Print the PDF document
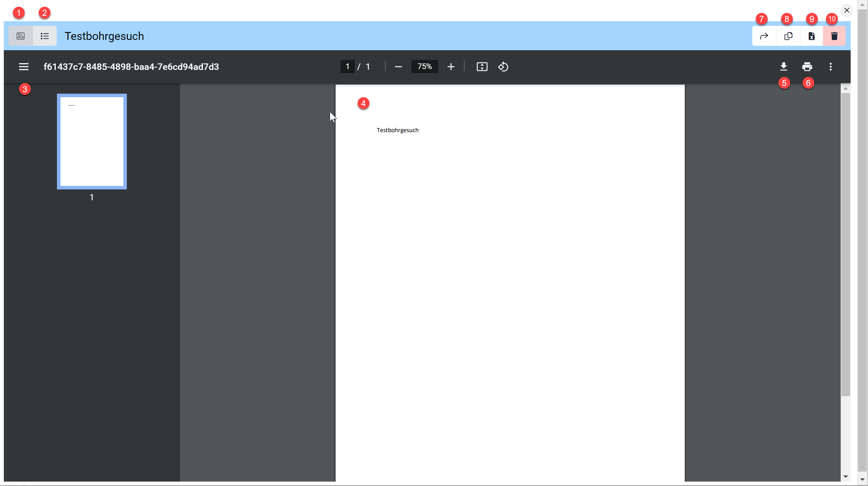Image resolution: width=868 pixels, height=486 pixels. coord(807,67)
